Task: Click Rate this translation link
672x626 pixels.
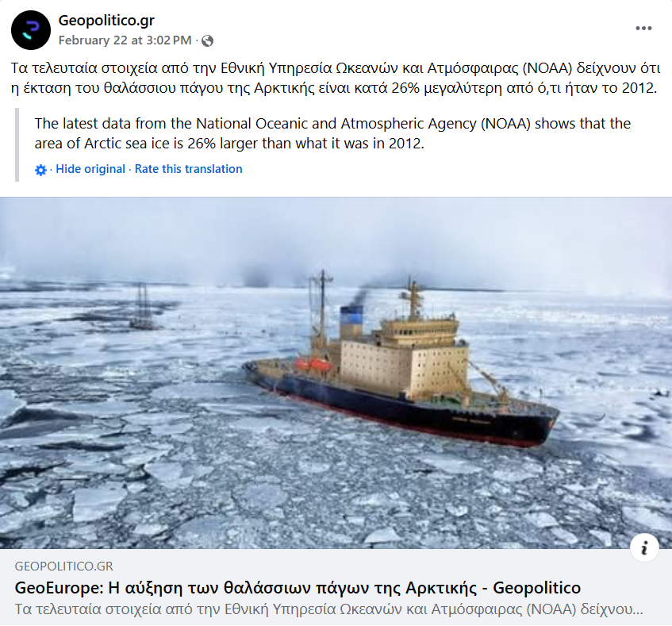Action: point(189,169)
